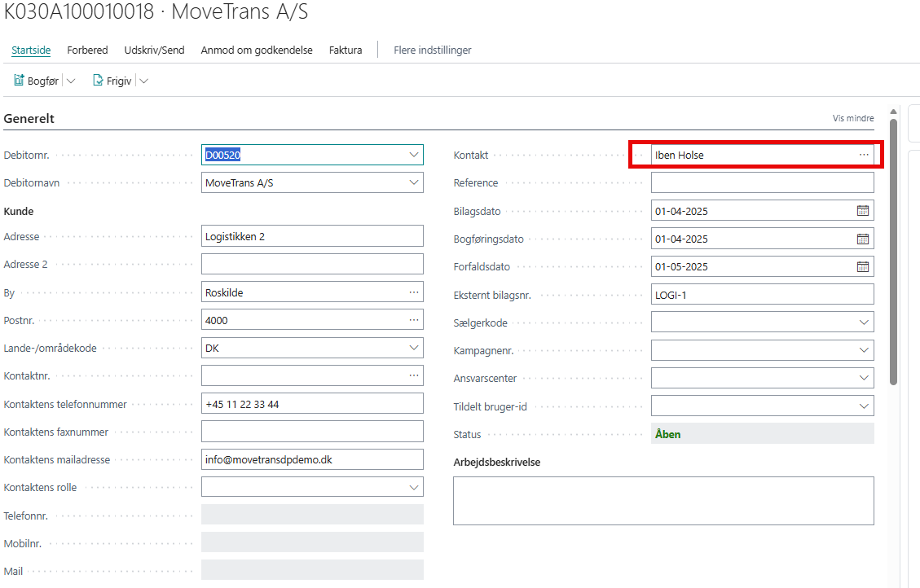This screenshot has width=920, height=588.
Task: Open the Debitornavn dropdown
Action: [414, 183]
